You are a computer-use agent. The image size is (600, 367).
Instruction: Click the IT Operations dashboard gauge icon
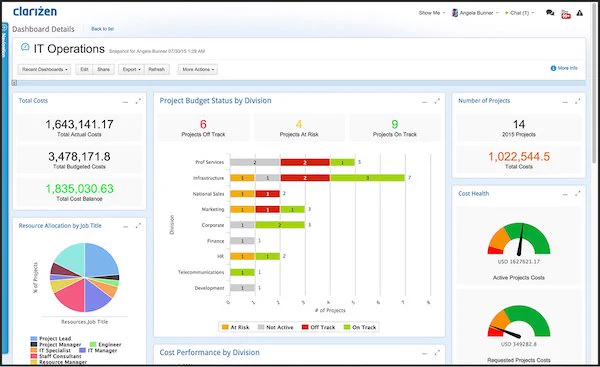25,47
